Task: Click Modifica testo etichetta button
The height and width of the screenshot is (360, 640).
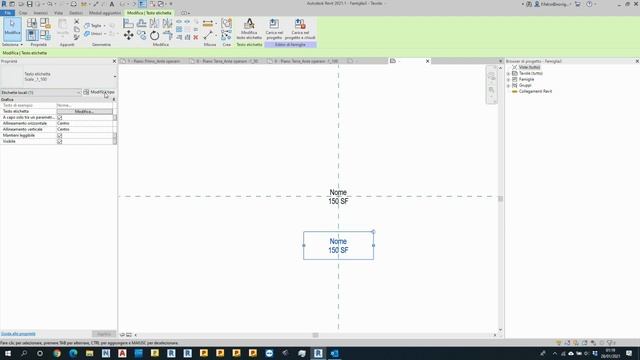Action: click(249, 29)
